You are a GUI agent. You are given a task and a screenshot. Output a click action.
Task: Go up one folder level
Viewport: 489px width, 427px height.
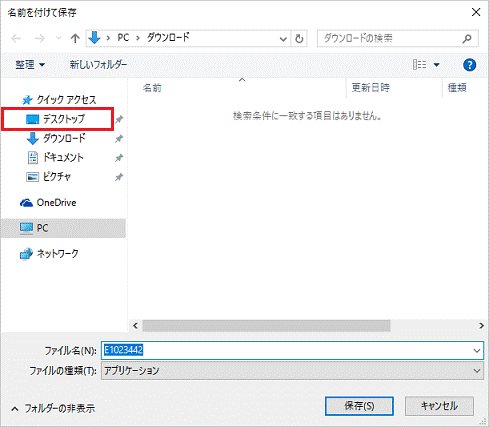[75, 39]
